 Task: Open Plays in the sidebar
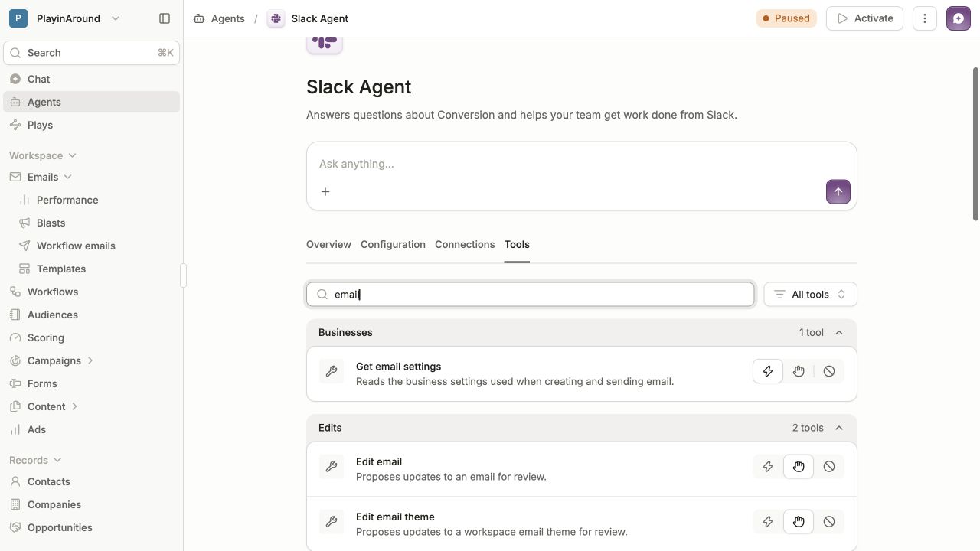click(92, 125)
